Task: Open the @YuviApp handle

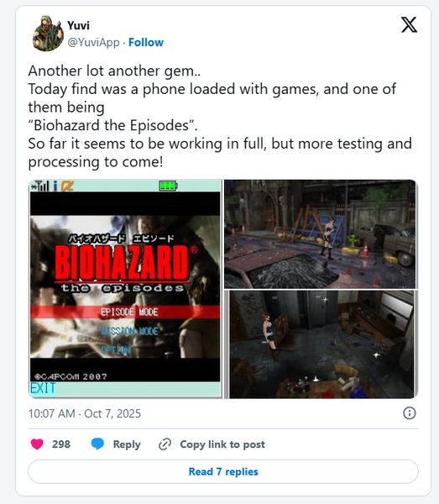Action: point(93,43)
